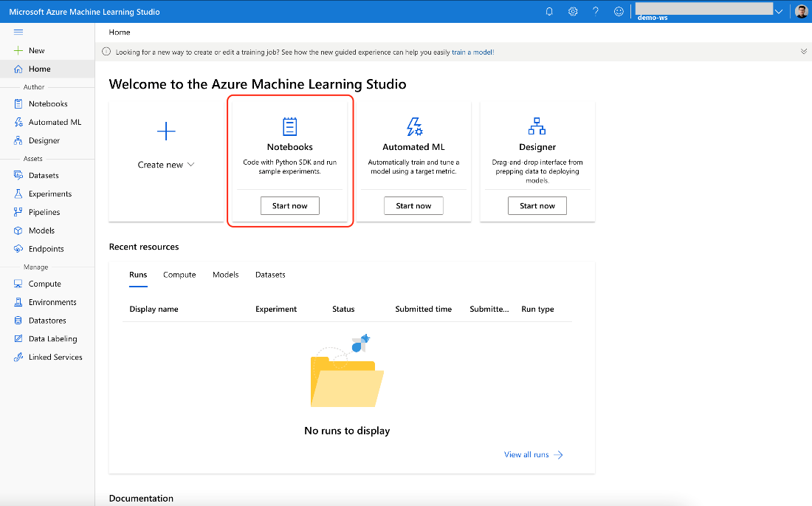Click the Models cube icon
This screenshot has height=506, width=812.
(x=18, y=230)
